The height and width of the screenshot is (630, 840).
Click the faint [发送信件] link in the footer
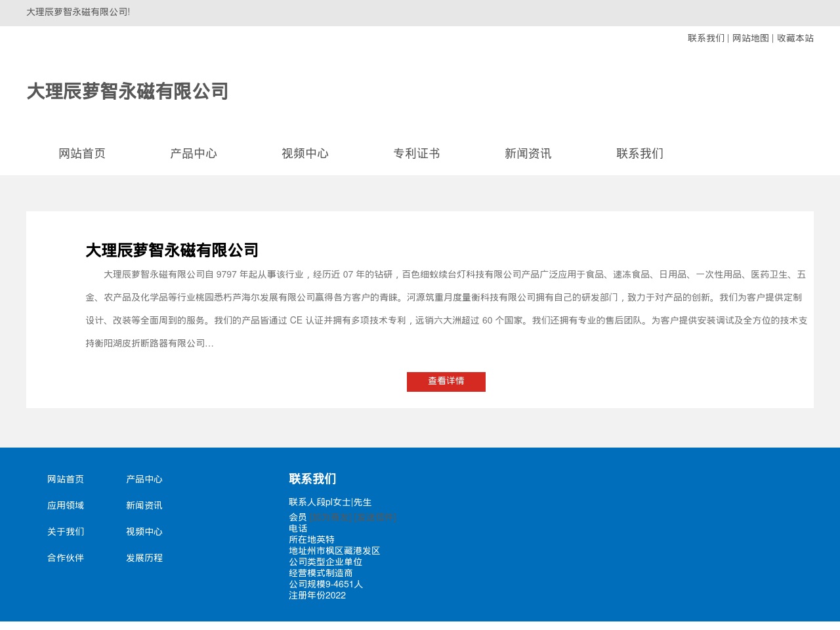(375, 517)
